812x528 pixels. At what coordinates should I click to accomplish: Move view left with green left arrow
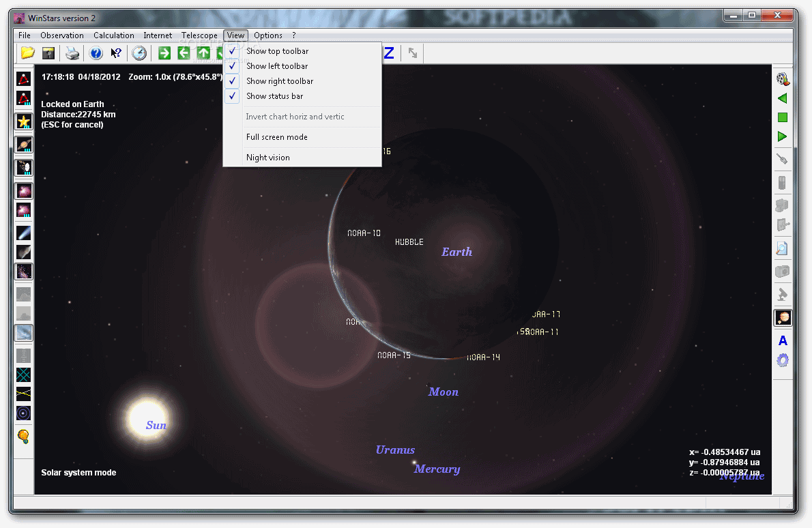click(x=184, y=53)
